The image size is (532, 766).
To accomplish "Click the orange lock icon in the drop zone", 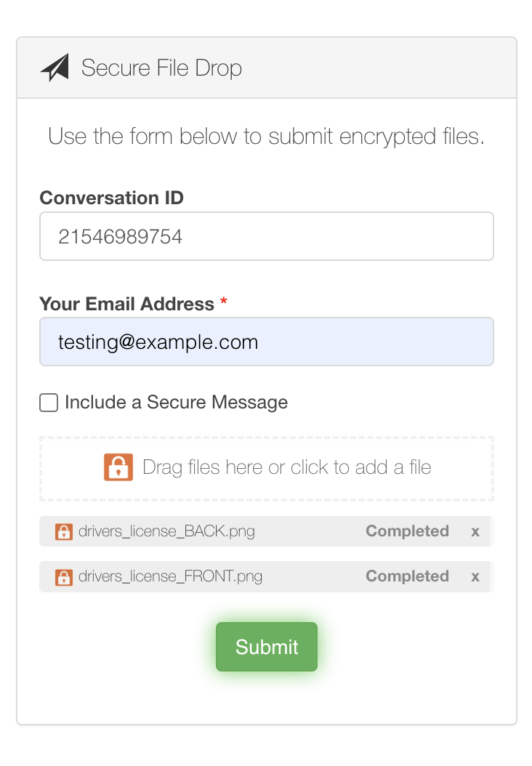I will click(119, 467).
